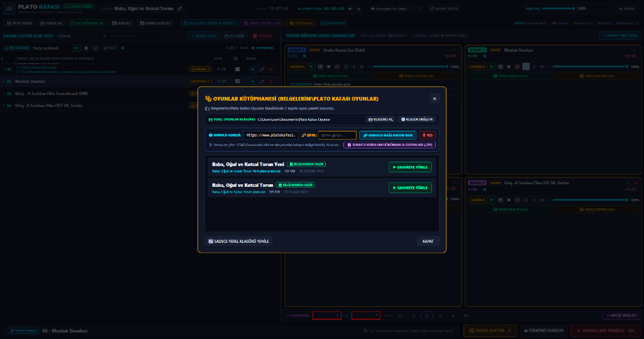This screenshot has width=644, height=339.
Task: Uncheck the checkbox on Musluk Damlası row
Action: 237,81
